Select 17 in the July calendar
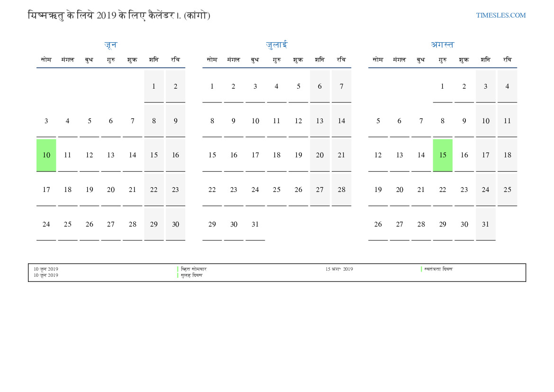The width and height of the screenshot is (554, 392). click(x=255, y=155)
